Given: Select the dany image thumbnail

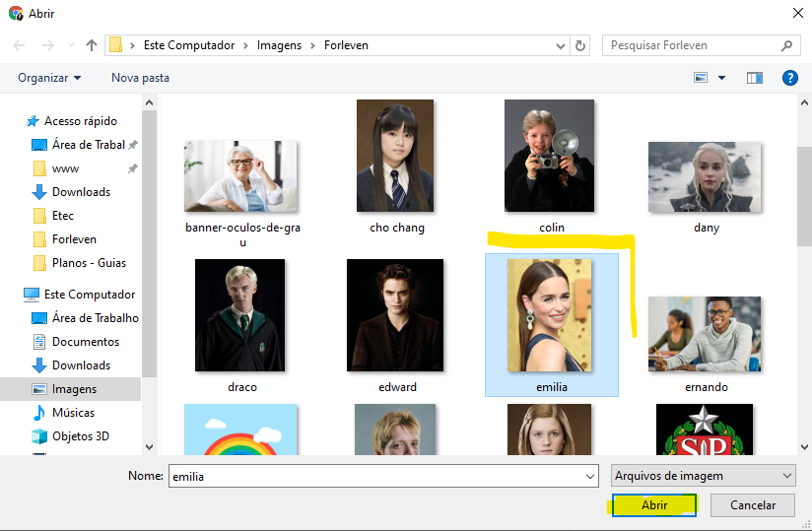Looking at the screenshot, I should click(x=705, y=177).
